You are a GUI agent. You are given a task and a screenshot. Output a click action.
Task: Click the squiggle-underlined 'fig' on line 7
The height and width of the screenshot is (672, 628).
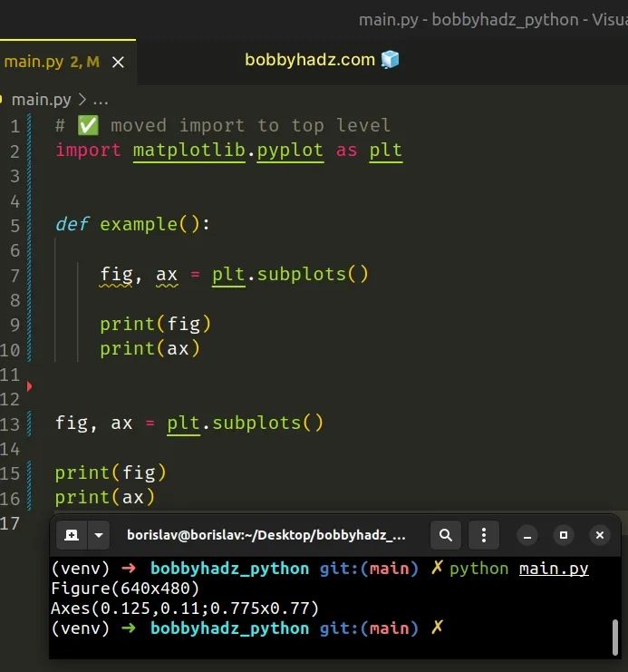point(116,275)
